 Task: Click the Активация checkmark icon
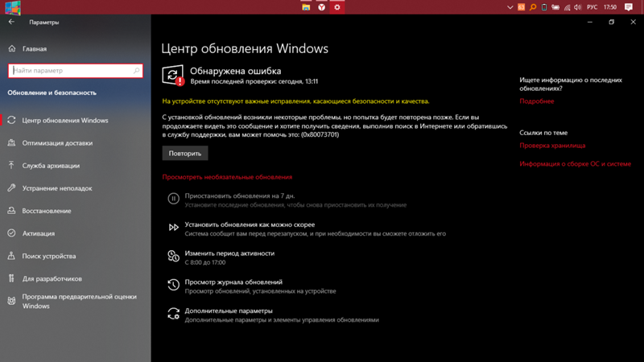(x=11, y=233)
